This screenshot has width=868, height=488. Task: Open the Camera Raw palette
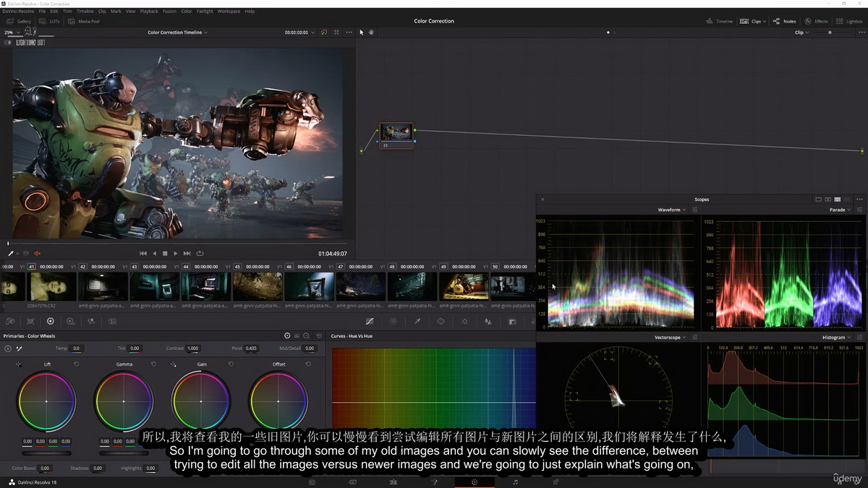click(10, 321)
